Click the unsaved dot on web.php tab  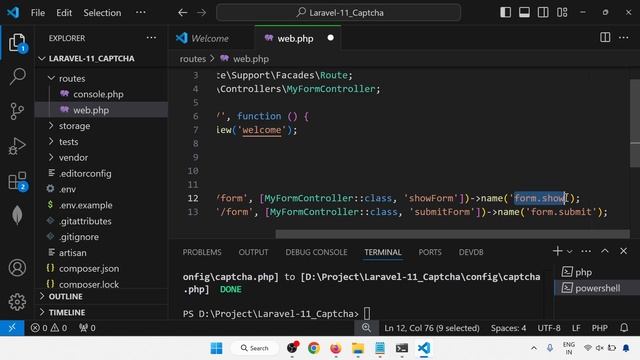[331, 38]
